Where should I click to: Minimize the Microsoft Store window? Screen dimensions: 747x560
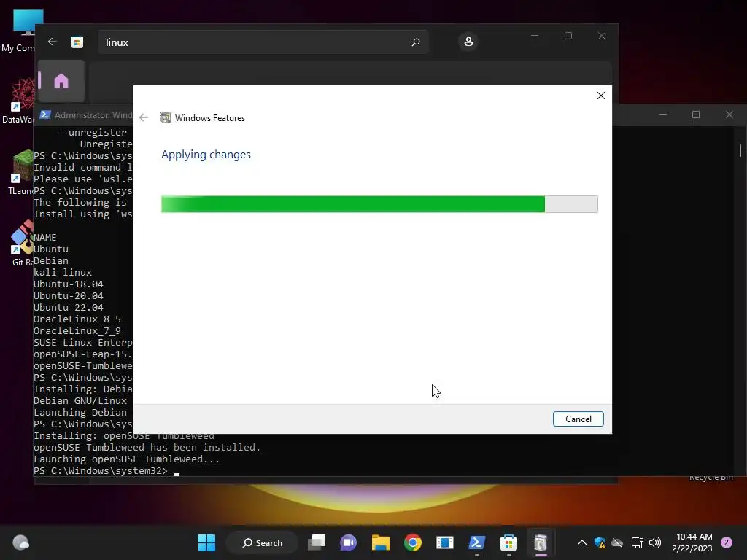[535, 36]
